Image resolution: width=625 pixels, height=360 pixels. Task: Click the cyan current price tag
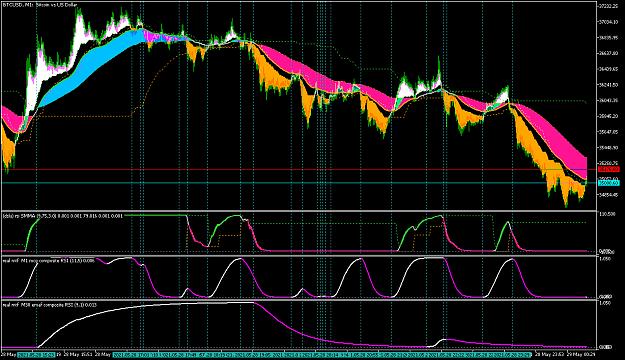pyautogui.click(x=608, y=183)
